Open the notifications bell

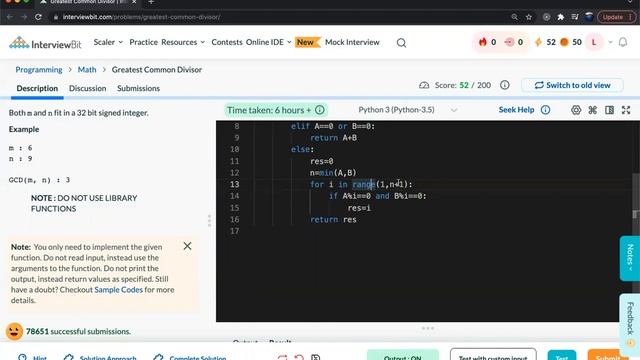coord(623,42)
